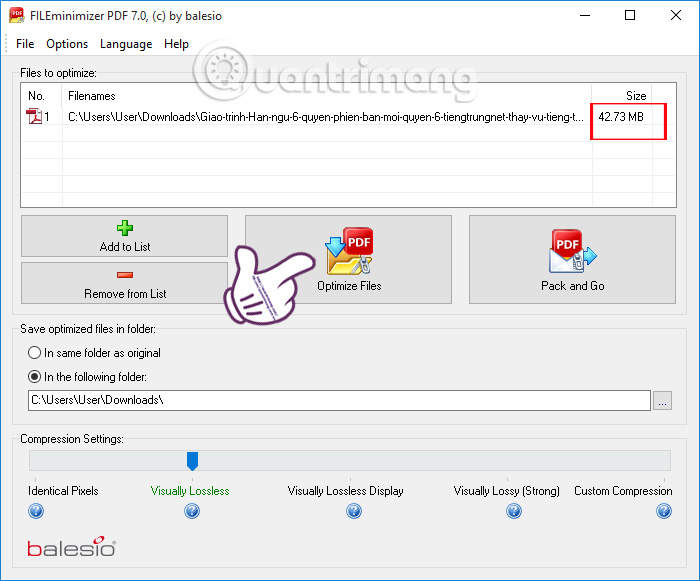Image resolution: width=700 pixels, height=581 pixels.
Task: Open help icon under Visually Lossless
Action: 192,510
